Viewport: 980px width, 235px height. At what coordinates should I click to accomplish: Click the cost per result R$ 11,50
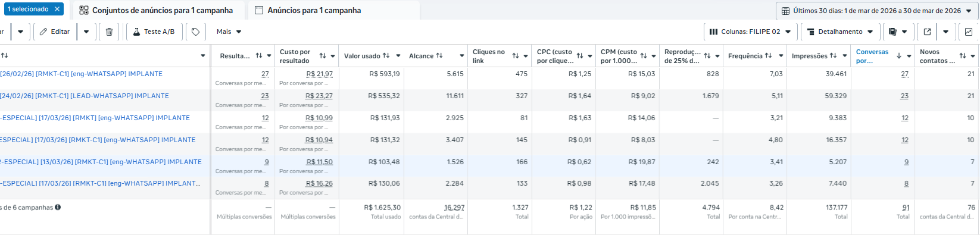[x=320, y=162]
